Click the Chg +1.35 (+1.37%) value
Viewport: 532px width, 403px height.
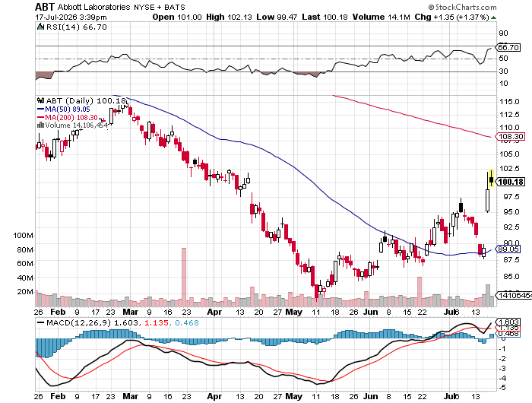coord(452,17)
